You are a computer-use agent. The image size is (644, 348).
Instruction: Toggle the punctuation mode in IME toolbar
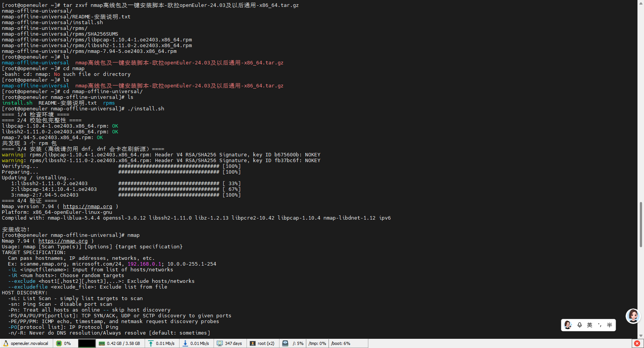600,325
